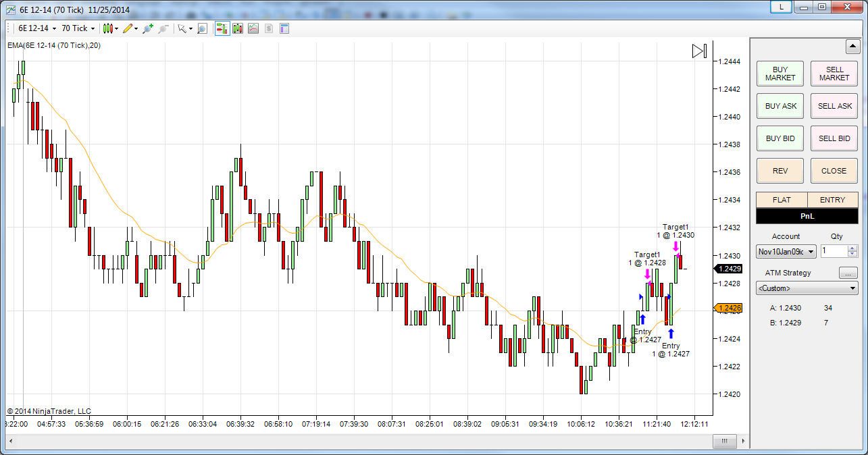Click the REV reverse position button
Screen dimensions: 868x455
tap(780, 171)
